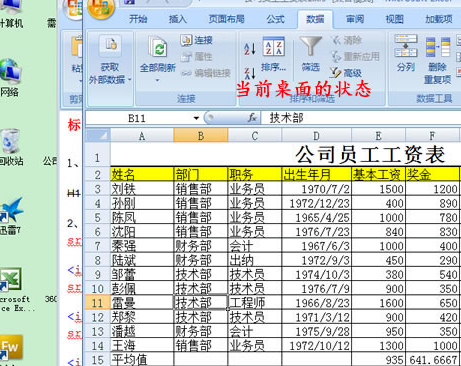Click the header cell 姓名
The image size is (461, 366).
[x=142, y=174]
